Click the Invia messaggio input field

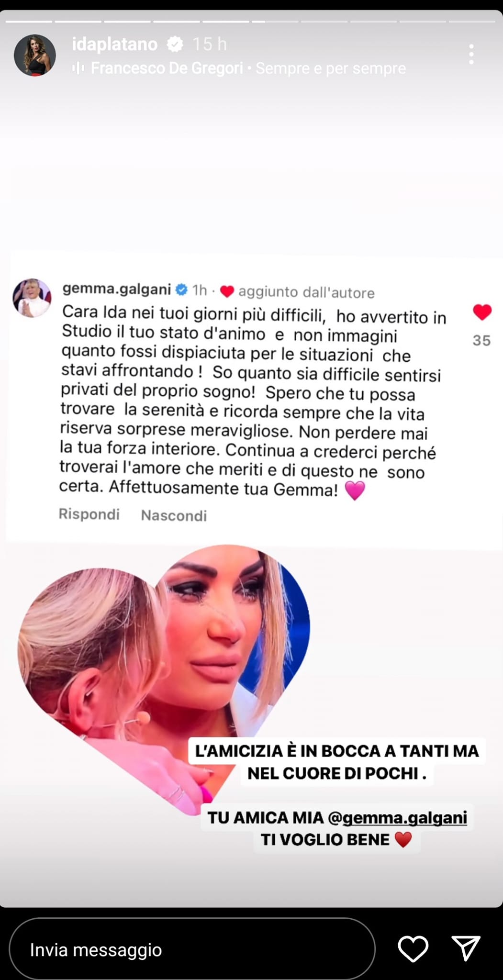pyautogui.click(x=192, y=949)
